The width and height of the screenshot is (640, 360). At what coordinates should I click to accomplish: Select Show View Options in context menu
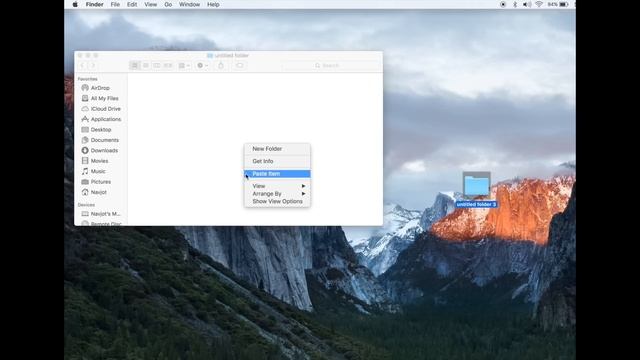point(277,202)
